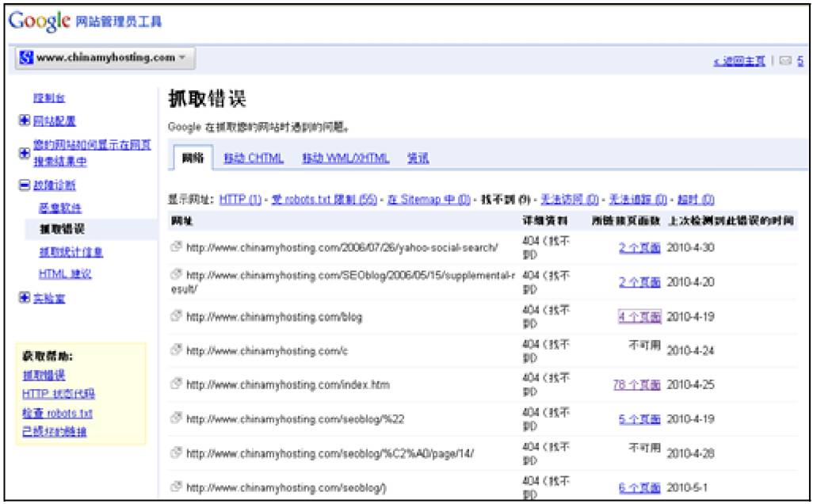Open 2 个页面 link dated 2010-4-20
This screenshot has height=504, width=813.
(639, 282)
